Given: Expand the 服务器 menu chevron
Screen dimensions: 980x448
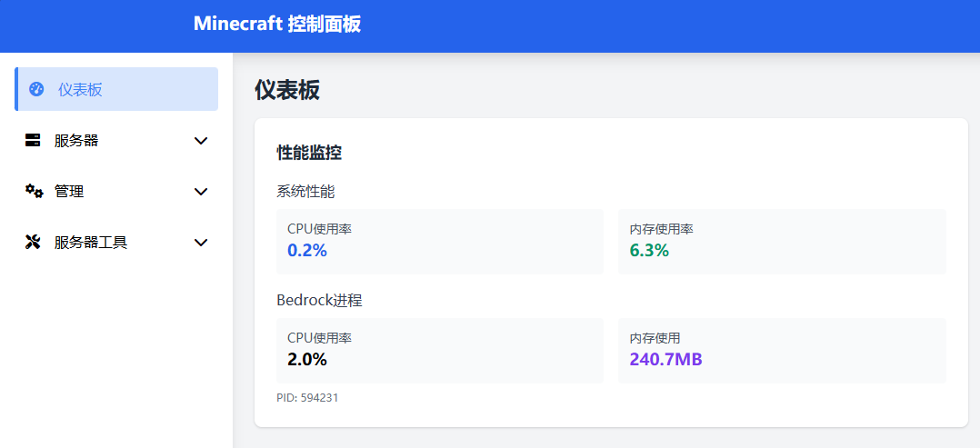Looking at the screenshot, I should coord(202,141).
